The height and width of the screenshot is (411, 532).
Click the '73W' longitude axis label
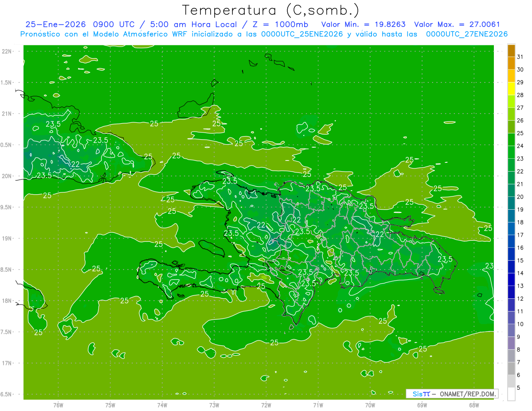[x=214, y=405]
